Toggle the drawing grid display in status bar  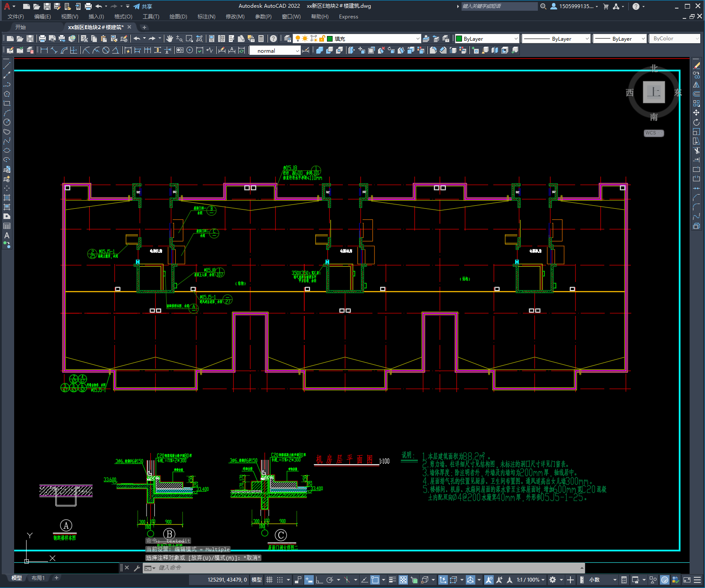(270, 580)
